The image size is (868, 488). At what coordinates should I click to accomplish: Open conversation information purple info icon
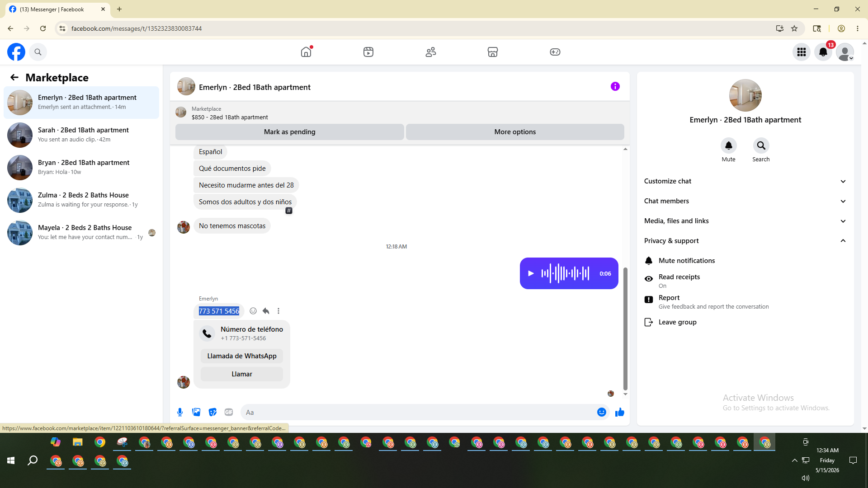(615, 86)
